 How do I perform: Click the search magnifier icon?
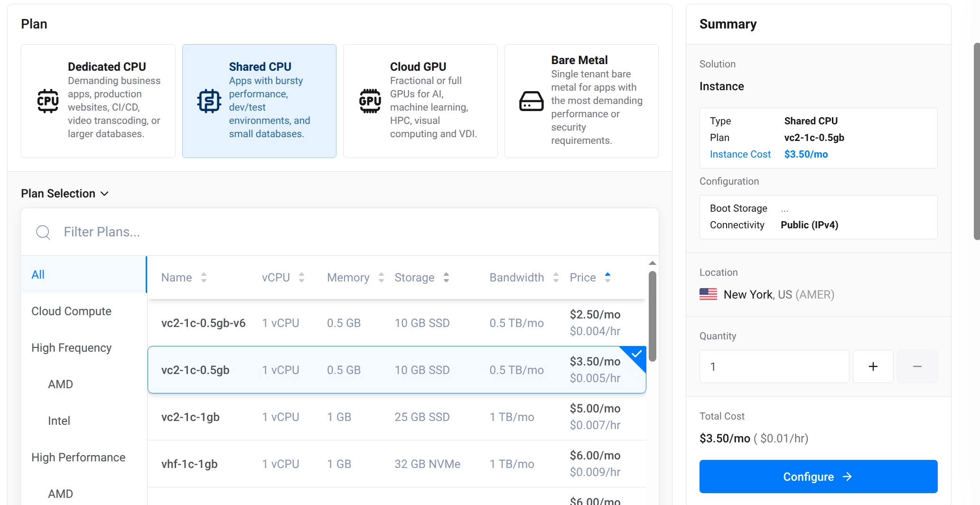click(43, 232)
